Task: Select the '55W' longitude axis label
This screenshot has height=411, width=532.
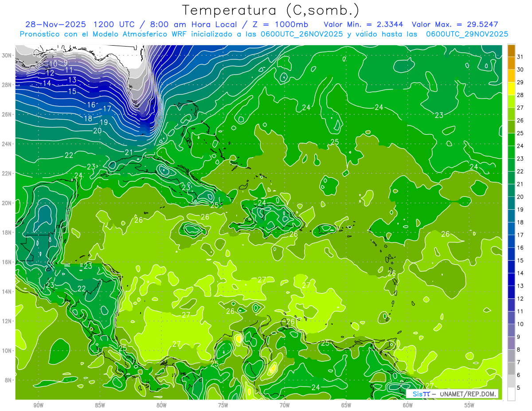Action: (x=469, y=405)
